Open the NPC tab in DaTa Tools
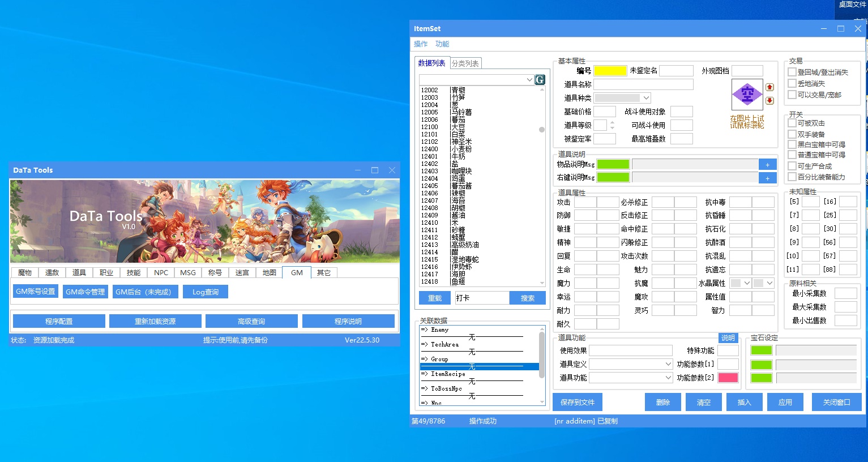868x462 pixels. (x=161, y=272)
